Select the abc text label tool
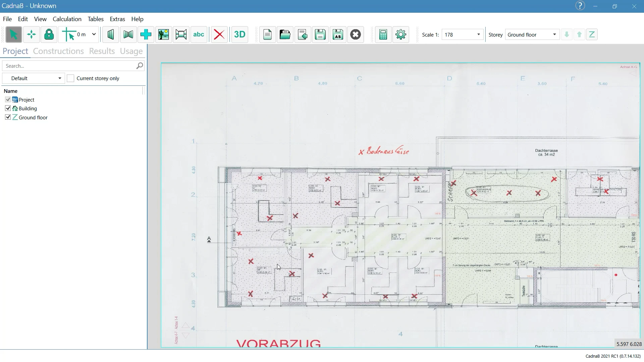644x362 pixels. pos(199,35)
